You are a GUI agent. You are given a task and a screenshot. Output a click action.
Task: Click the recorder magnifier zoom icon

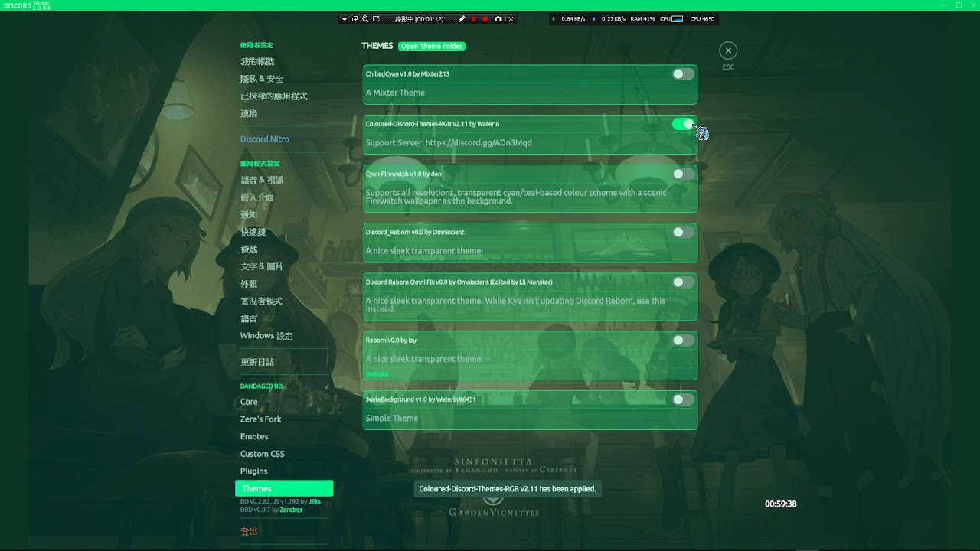coord(365,19)
